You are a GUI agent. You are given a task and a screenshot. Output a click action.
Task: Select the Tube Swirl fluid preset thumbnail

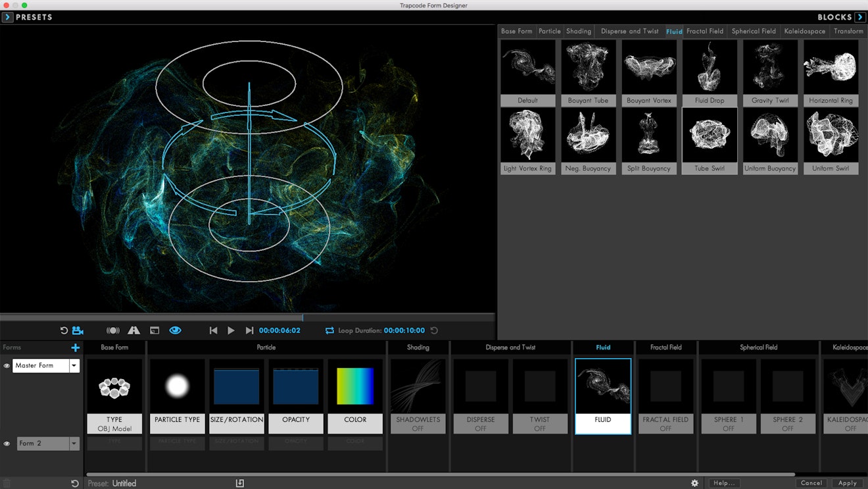710,136
